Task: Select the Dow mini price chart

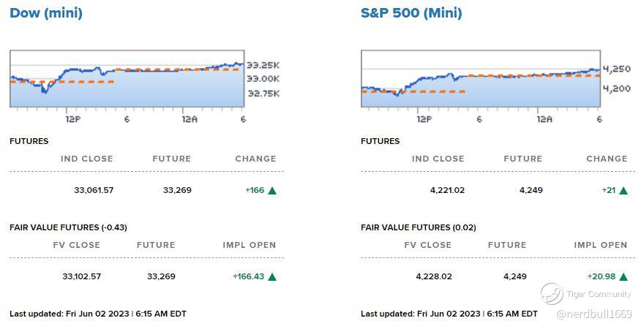Action: (x=124, y=80)
